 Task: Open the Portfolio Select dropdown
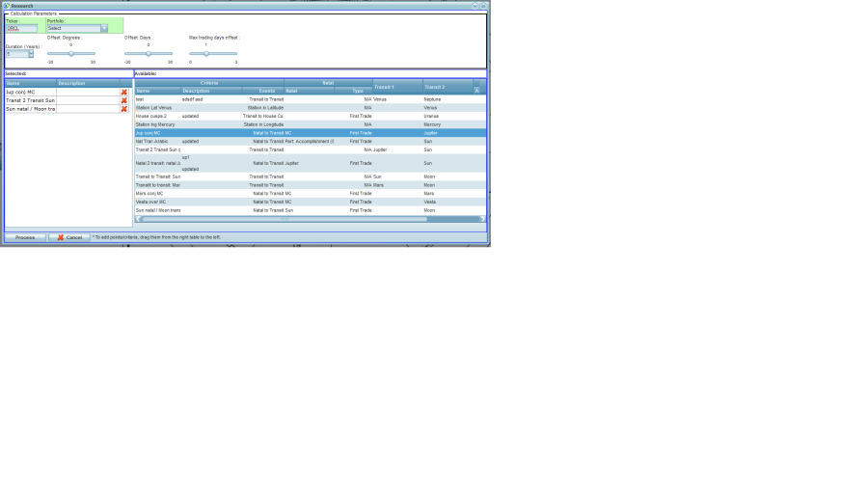tap(104, 28)
